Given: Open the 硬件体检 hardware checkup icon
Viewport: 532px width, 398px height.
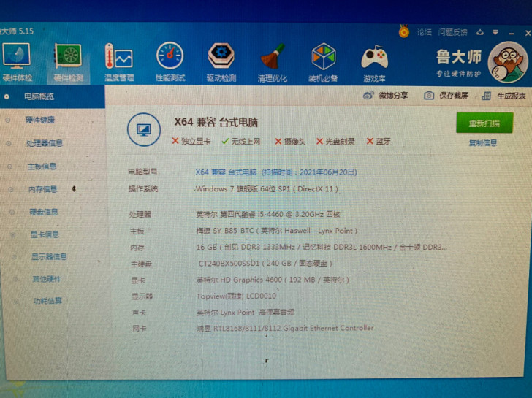Looking at the screenshot, I should point(17,62).
